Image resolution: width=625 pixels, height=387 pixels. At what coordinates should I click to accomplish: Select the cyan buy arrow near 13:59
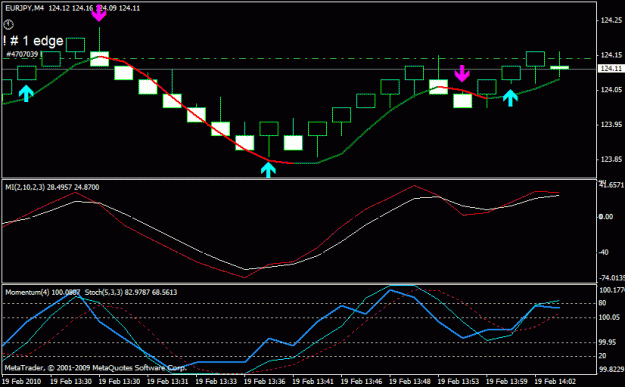point(510,98)
